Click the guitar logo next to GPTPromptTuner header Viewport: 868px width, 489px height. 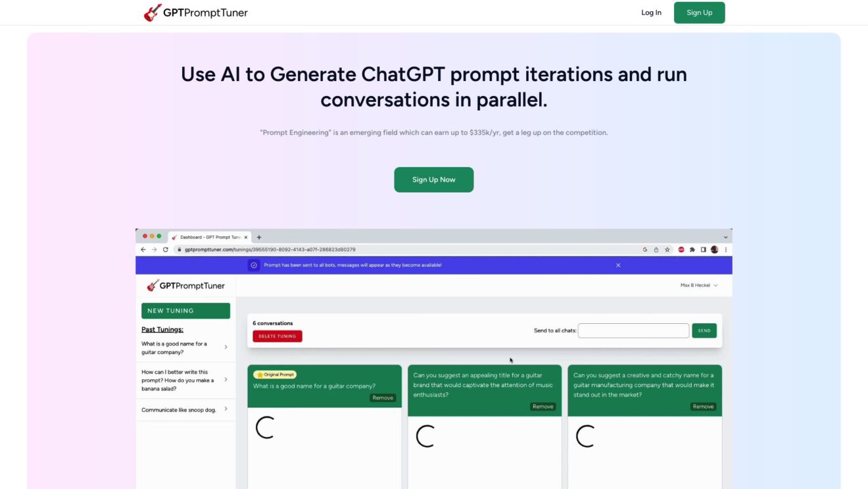(151, 12)
